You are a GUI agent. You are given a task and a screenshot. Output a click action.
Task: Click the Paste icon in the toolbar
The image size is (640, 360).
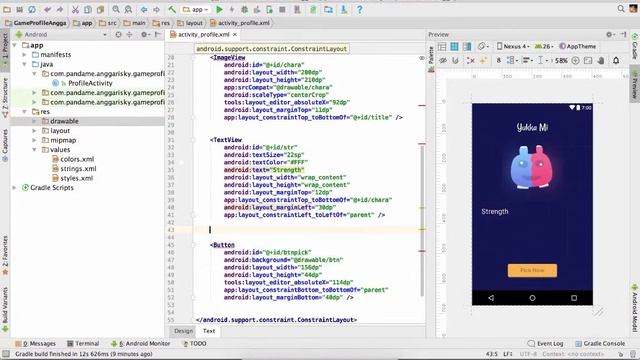[x=100, y=9]
